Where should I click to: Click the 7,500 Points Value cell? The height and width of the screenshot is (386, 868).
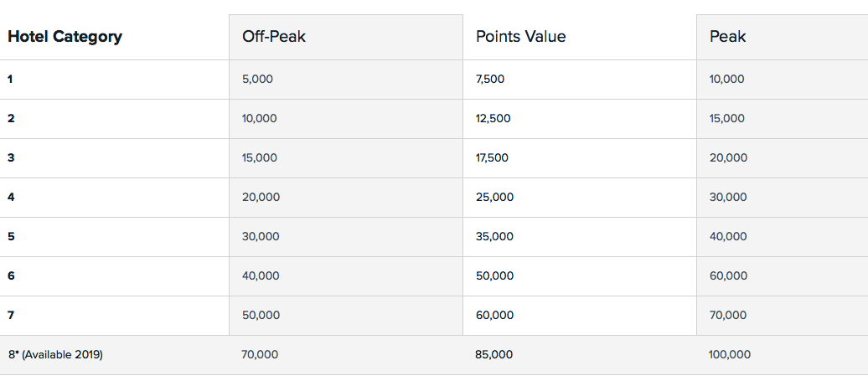490,80
